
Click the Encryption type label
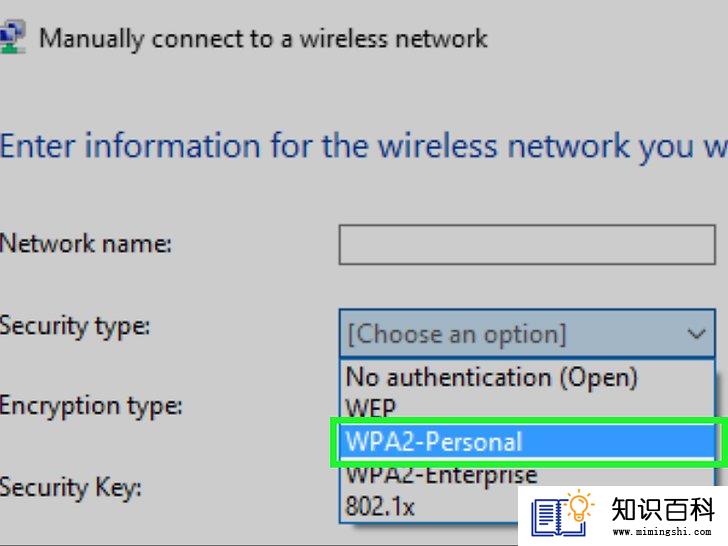tap(91, 406)
